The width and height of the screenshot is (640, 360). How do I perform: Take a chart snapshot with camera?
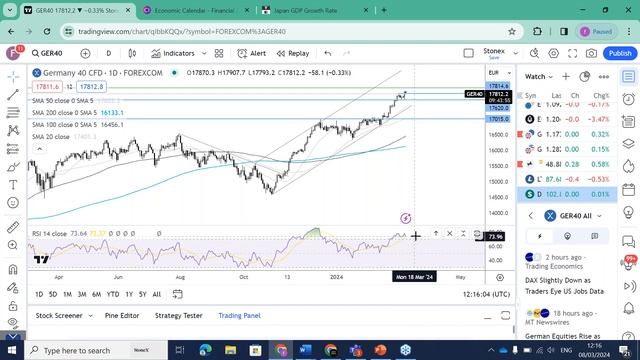coord(591,53)
